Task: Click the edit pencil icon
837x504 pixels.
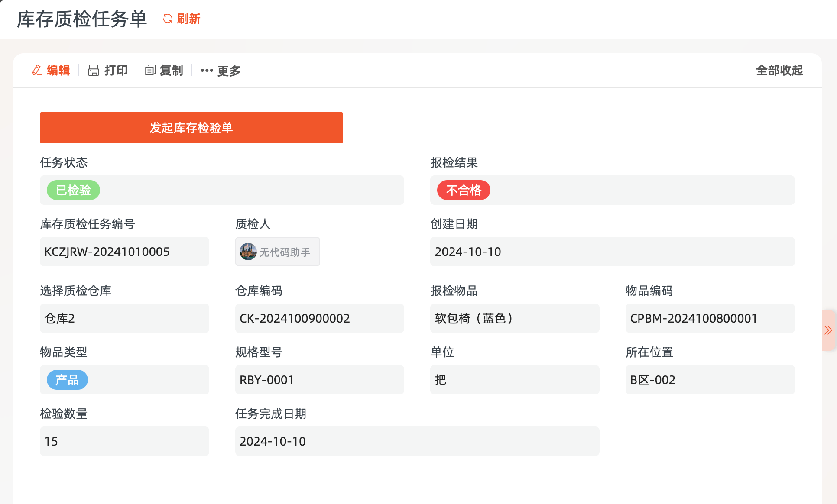Action: point(37,70)
